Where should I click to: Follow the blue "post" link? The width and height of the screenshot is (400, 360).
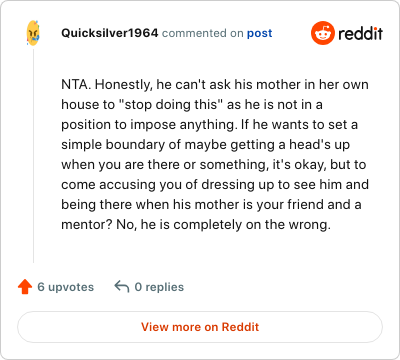[x=260, y=33]
